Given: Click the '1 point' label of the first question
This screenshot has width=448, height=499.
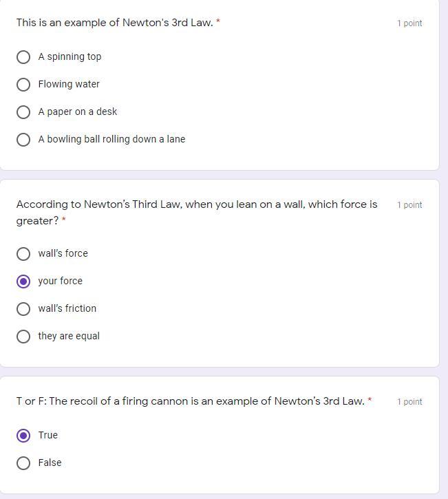Looking at the screenshot, I should pyautogui.click(x=409, y=23).
